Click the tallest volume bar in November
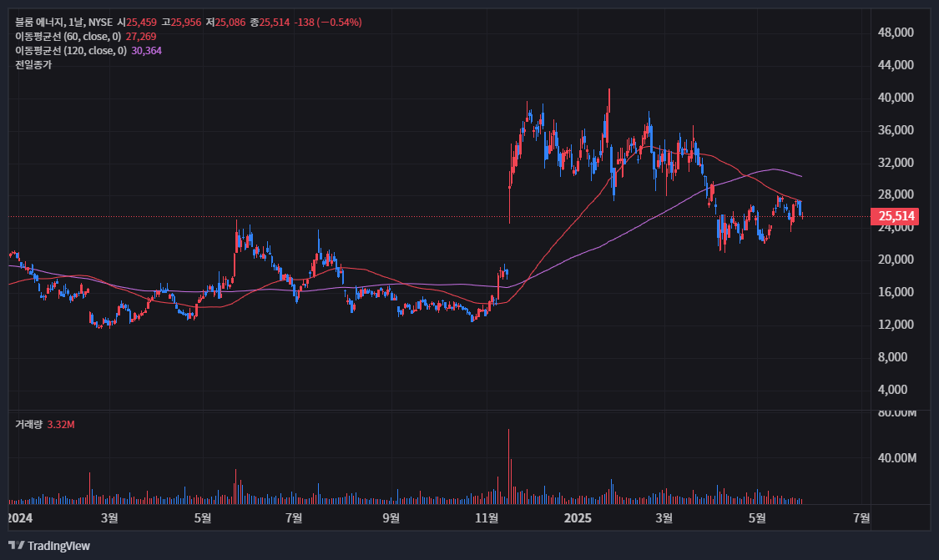This screenshot has height=560, width=939. [x=509, y=466]
